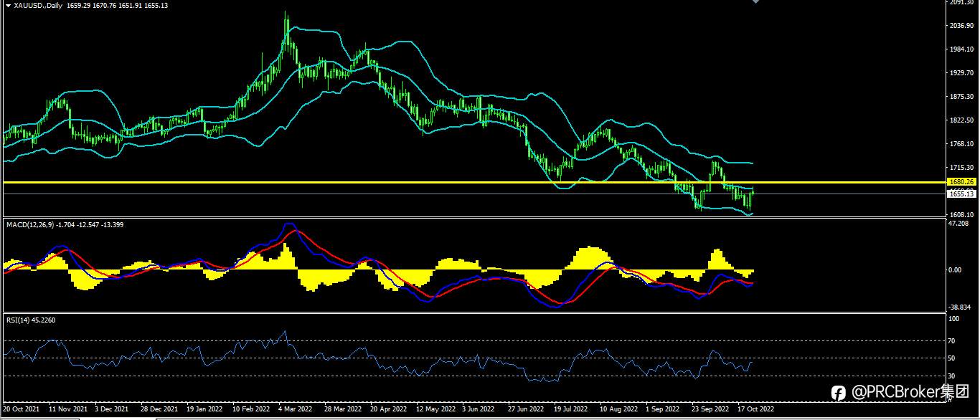Click the 23 Sep 2022 date label

[710, 409]
